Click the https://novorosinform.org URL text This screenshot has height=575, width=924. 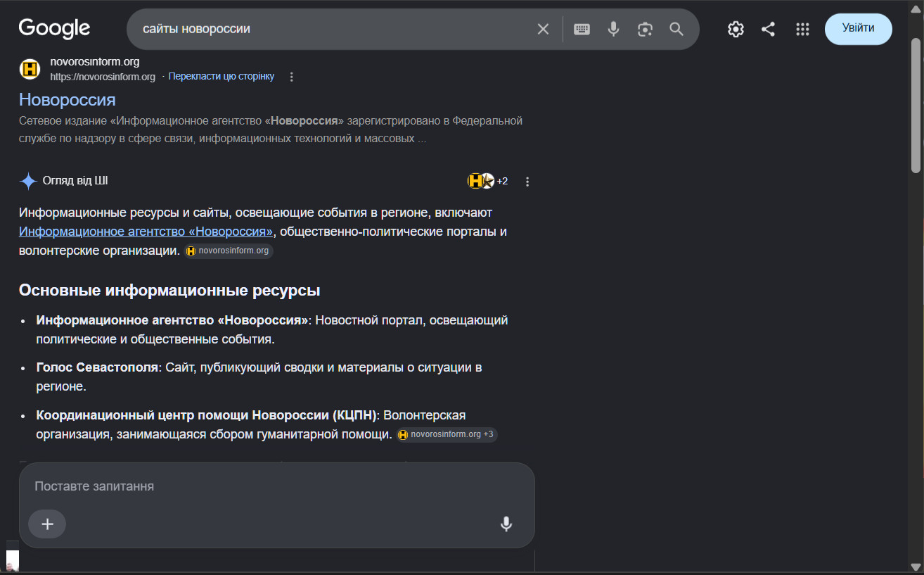pyautogui.click(x=103, y=77)
